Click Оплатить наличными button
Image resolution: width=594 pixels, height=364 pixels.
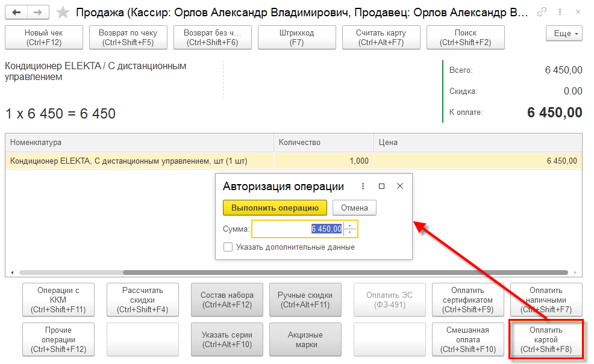(x=546, y=300)
